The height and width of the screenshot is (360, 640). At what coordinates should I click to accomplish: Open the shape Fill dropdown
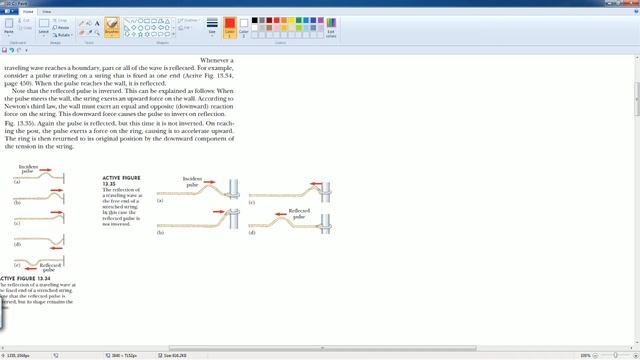pyautogui.click(x=185, y=28)
